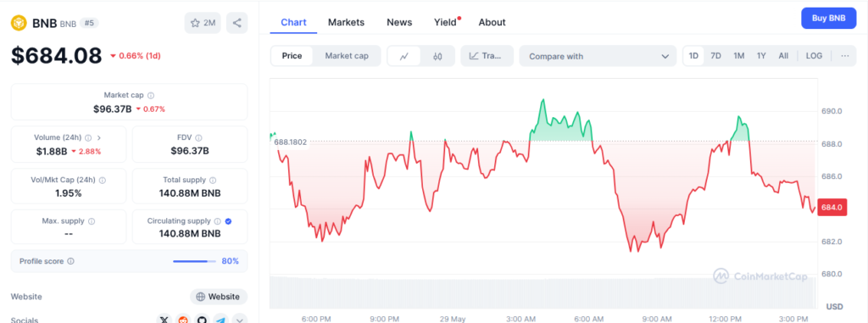This screenshot has width=868, height=323.
Task: Select the Market cap toggle option
Action: [347, 56]
